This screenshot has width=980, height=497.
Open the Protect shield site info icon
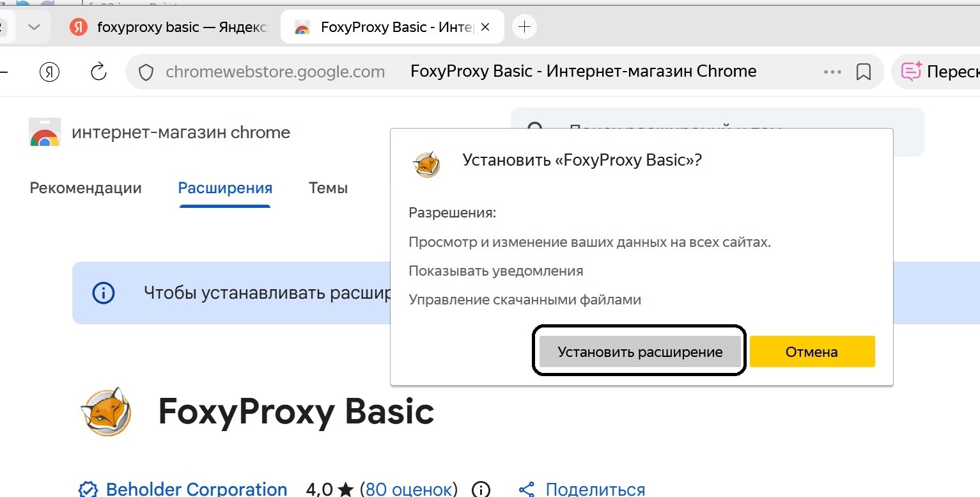[x=146, y=72]
